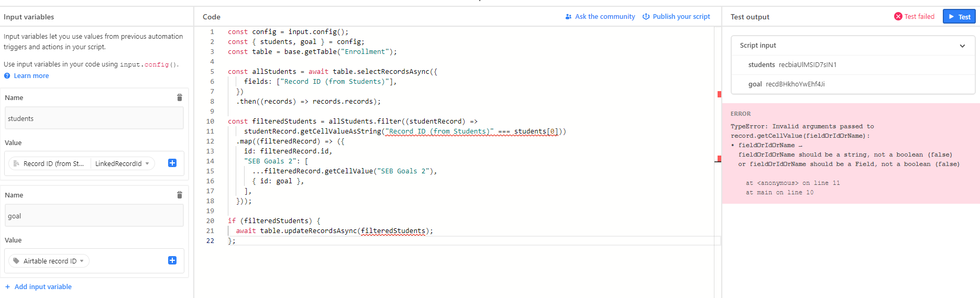Delete the goal input variable
The height and width of the screenshot is (298, 980).
[179, 195]
